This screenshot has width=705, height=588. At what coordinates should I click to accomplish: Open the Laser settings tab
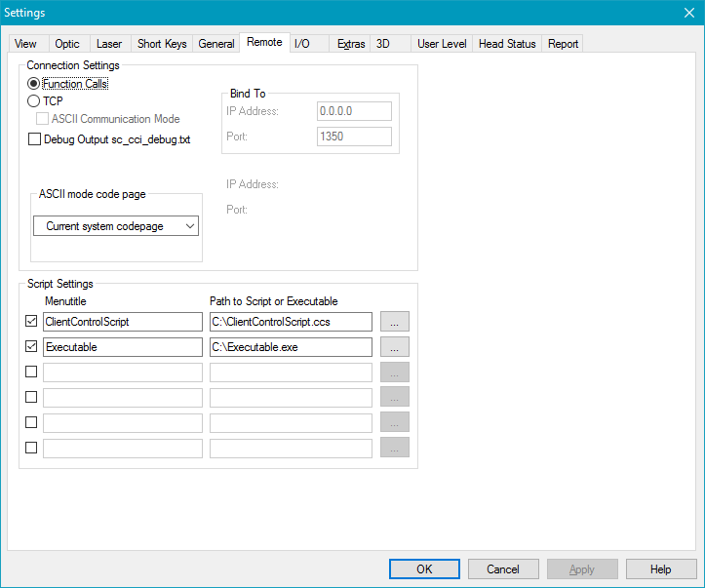(109, 44)
